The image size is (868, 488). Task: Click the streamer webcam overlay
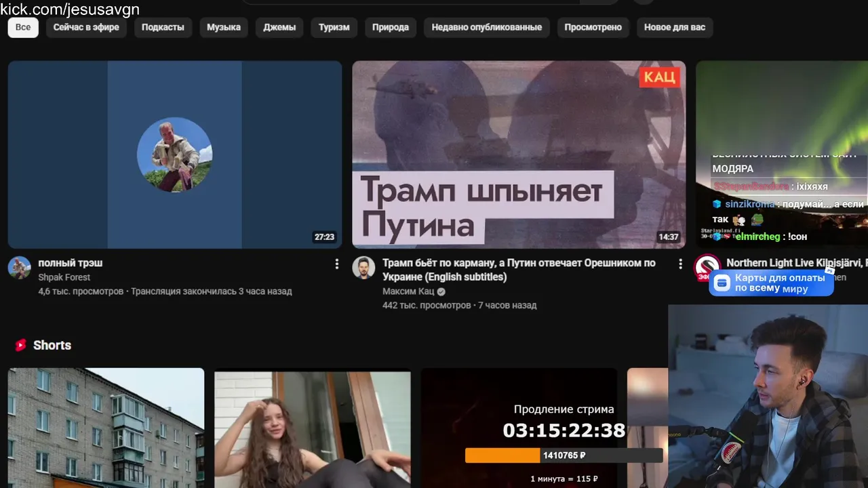point(768,396)
